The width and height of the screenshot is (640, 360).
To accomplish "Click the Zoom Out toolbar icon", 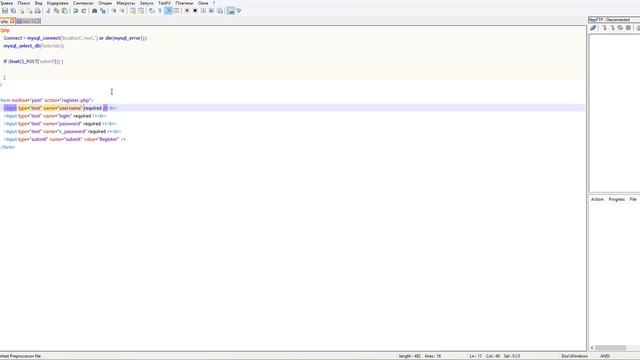I will (122, 11).
